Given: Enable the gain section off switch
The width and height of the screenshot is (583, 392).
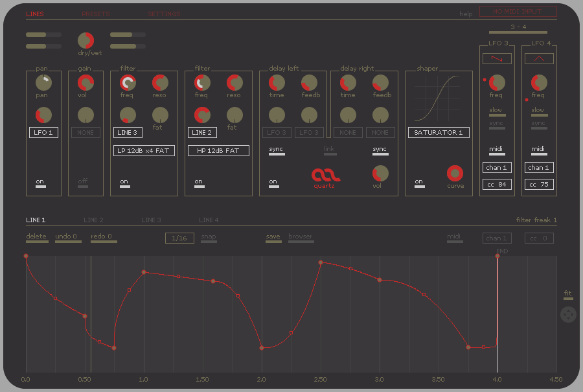Looking at the screenshot, I should 82,184.
